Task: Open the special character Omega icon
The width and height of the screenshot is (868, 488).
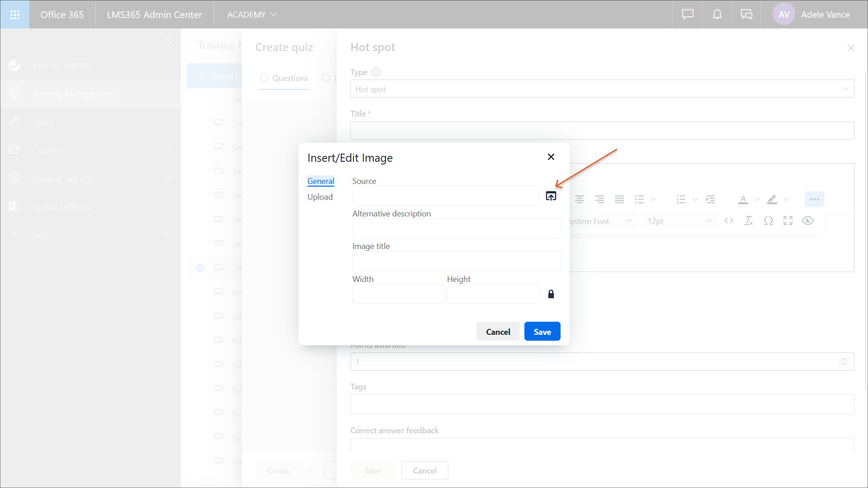Action: click(768, 221)
